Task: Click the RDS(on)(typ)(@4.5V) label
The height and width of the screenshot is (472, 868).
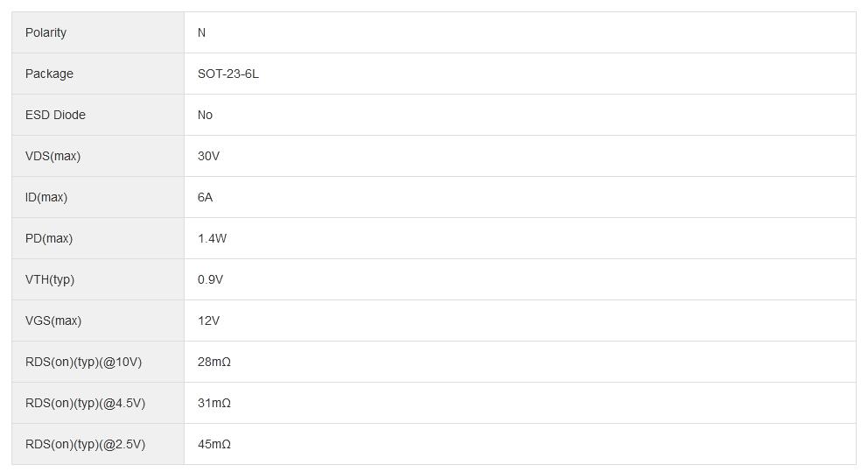Action: pyautogui.click(x=85, y=403)
